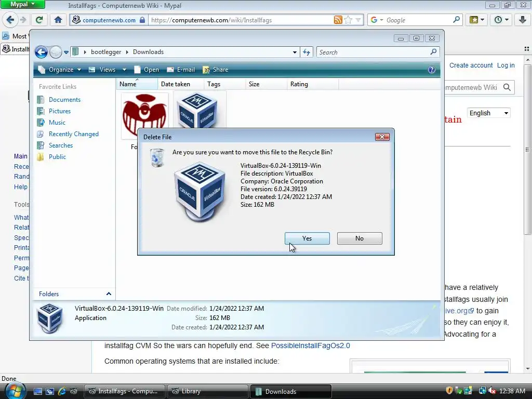This screenshot has height=399, width=532.
Task: Click the large VirtualBox icon in dialog
Action: [199, 192]
